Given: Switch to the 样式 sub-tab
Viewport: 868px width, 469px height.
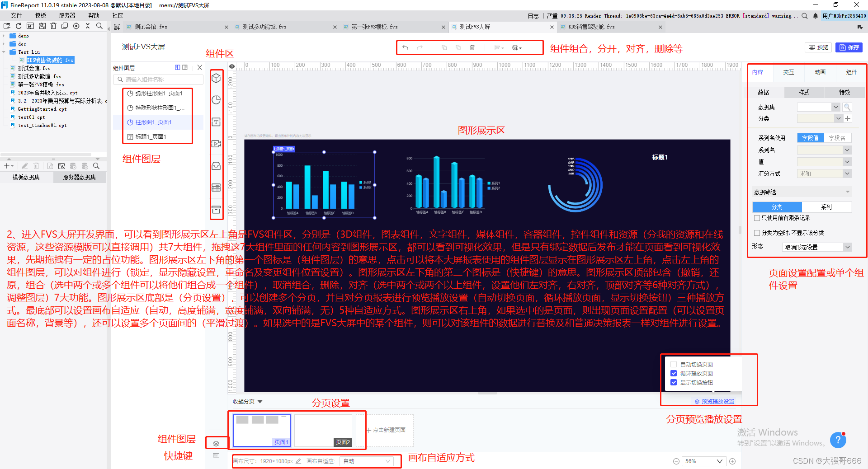Looking at the screenshot, I should click(804, 92).
